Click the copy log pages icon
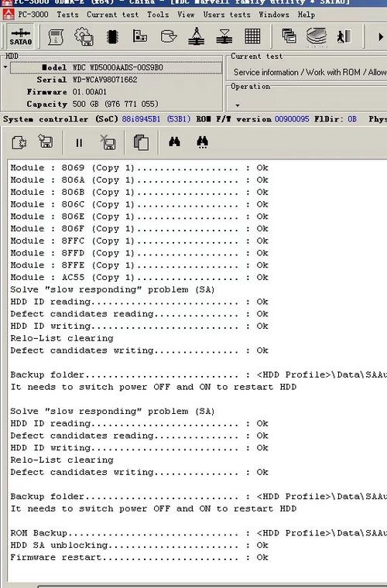Image resolution: width=387 pixels, height=588 pixels. (x=142, y=142)
